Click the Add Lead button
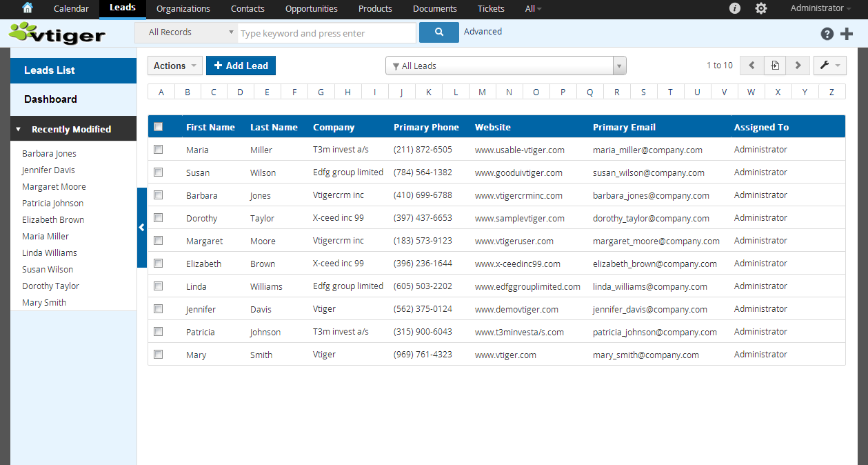Image resolution: width=868 pixels, height=465 pixels. 241,66
